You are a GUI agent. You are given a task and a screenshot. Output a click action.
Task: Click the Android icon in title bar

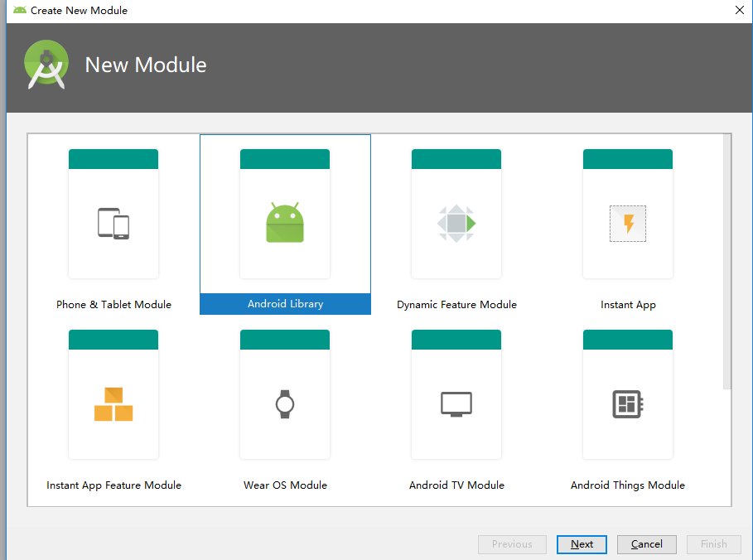(20, 10)
